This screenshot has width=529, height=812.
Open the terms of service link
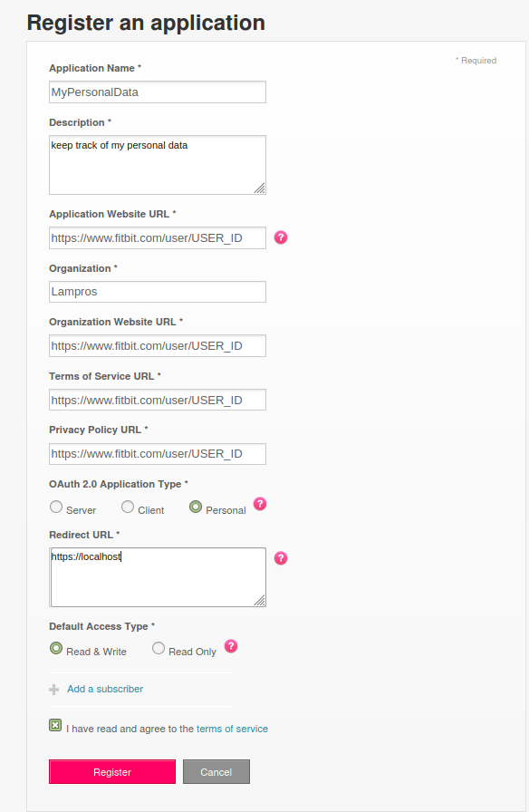232,729
